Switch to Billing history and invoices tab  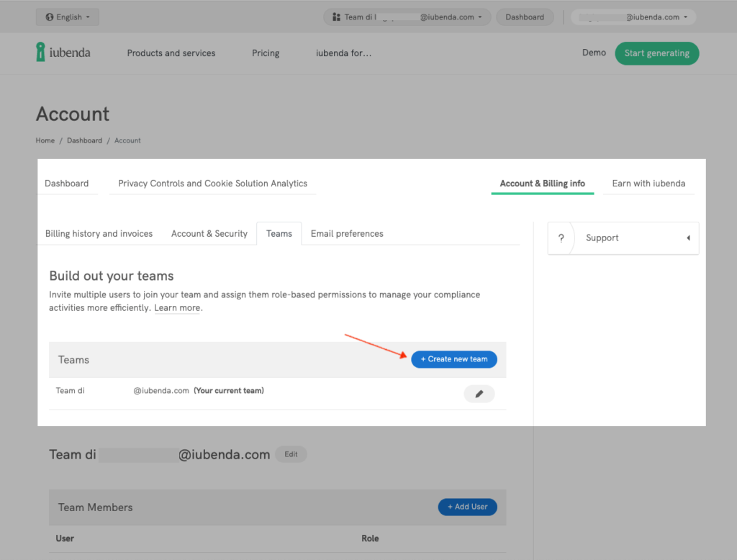tap(99, 234)
